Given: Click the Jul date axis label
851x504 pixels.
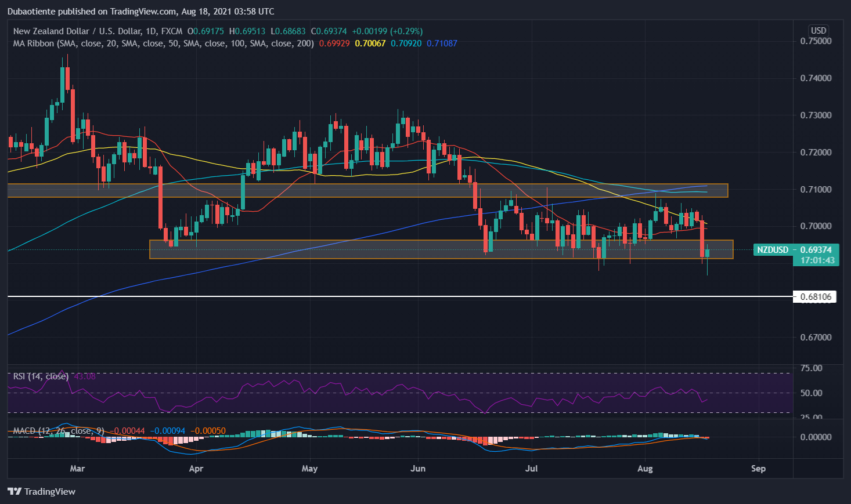Looking at the screenshot, I should coord(532,469).
